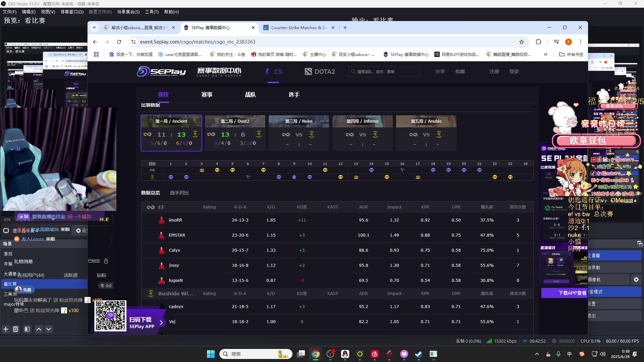Click round 13 marker in timeline
The height and width of the screenshot is (362, 644).
[x=356, y=177]
